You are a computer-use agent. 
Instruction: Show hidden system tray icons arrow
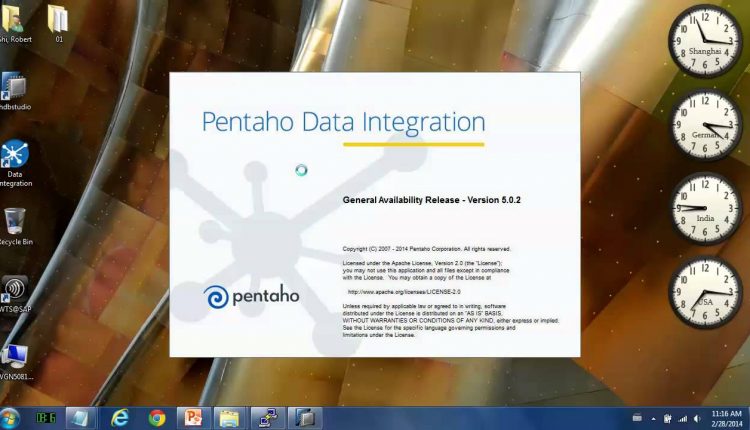(653, 419)
